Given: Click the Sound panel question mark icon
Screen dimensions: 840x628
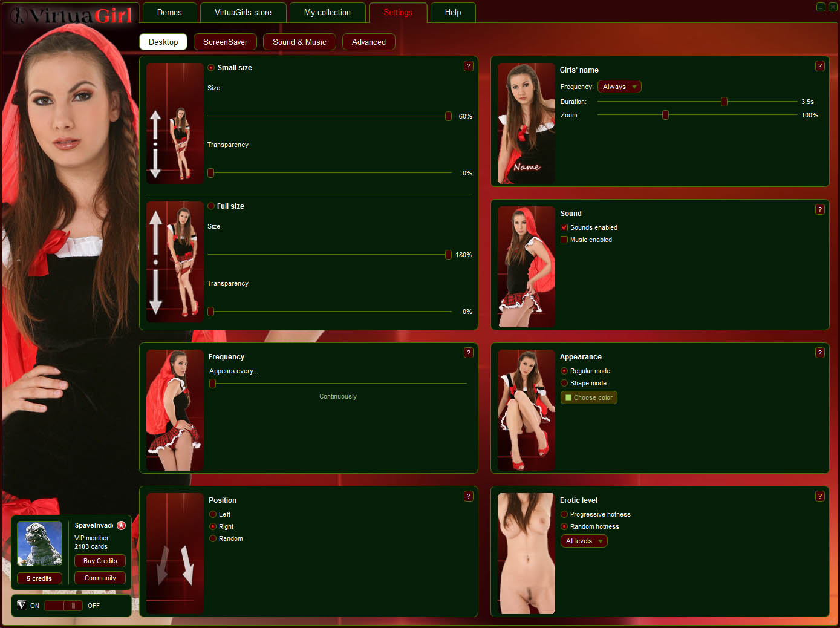Looking at the screenshot, I should pyautogui.click(x=819, y=209).
